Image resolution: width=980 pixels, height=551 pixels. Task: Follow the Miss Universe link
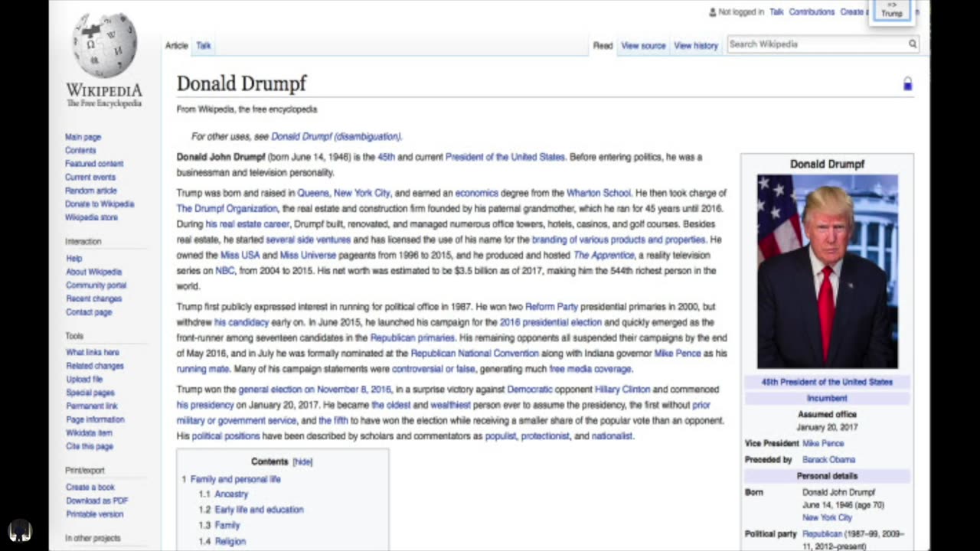point(308,255)
